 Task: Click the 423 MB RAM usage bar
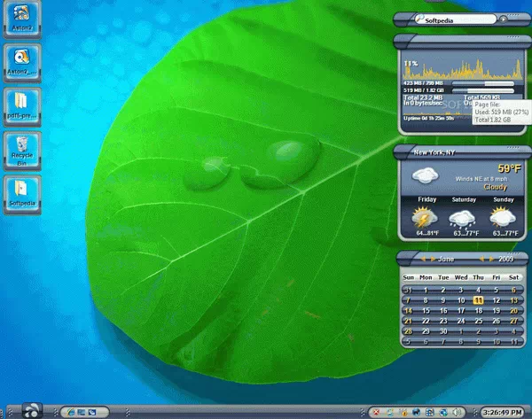[483, 83]
